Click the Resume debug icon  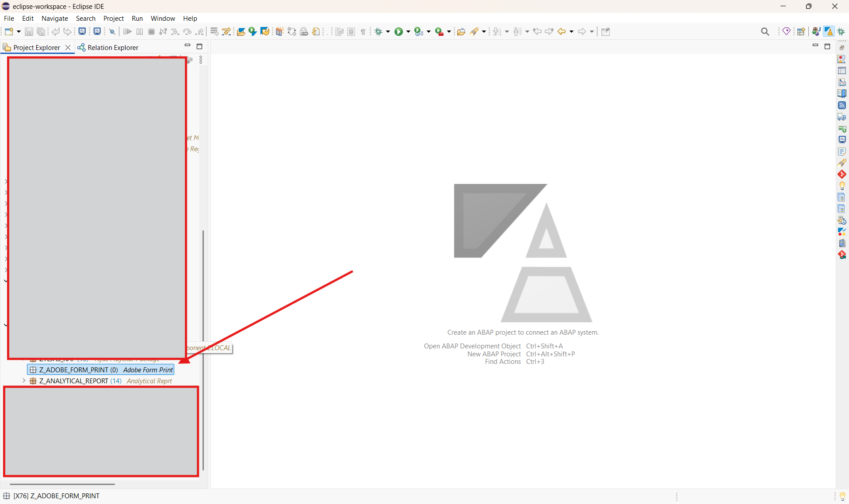click(127, 31)
